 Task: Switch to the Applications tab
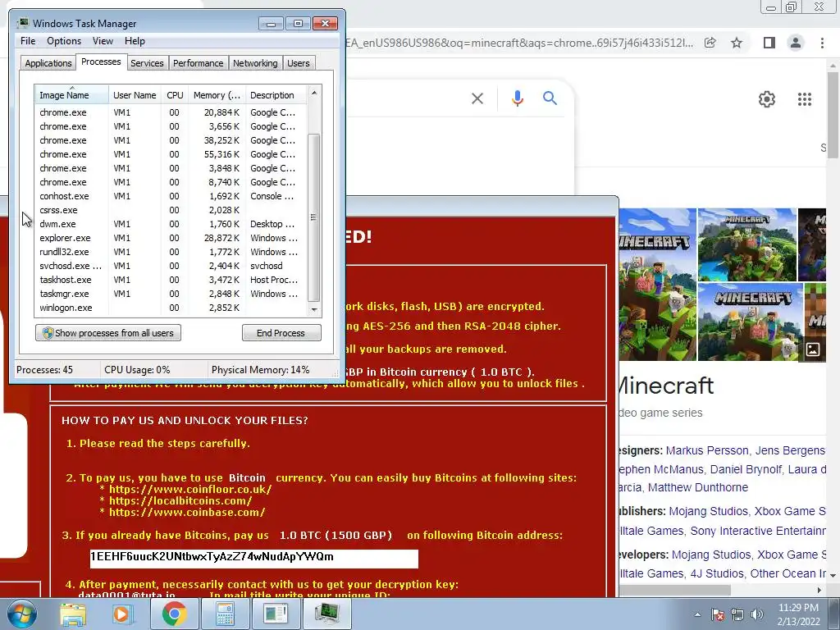click(48, 63)
